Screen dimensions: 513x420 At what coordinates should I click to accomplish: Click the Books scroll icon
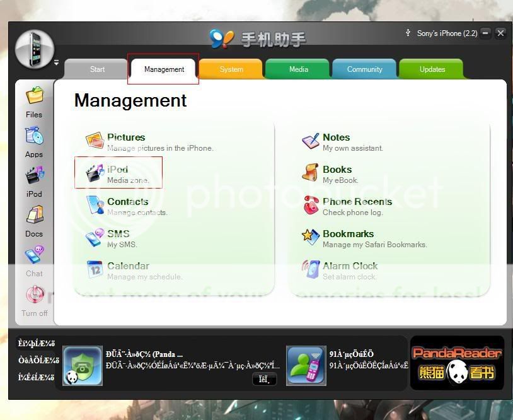click(310, 173)
